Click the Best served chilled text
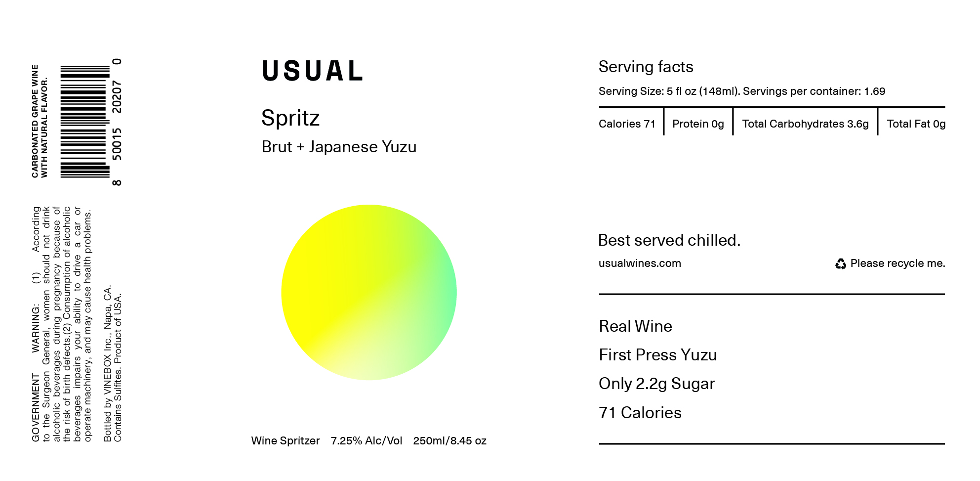This screenshot has height=481, width=980. 669,240
